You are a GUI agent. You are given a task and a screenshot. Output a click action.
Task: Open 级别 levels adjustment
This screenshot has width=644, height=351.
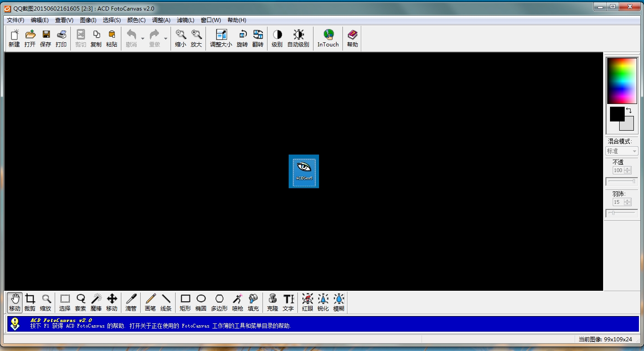click(277, 38)
